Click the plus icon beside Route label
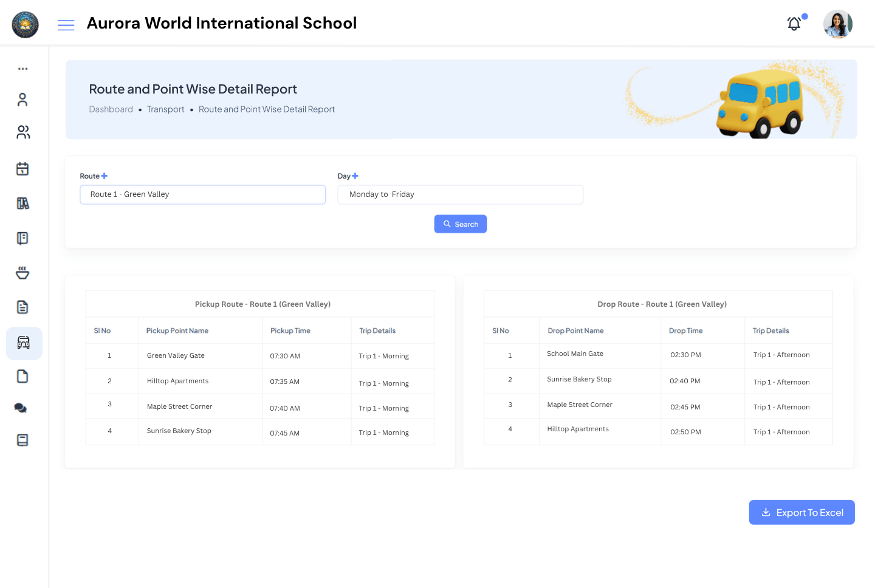This screenshot has height=588, width=875. coord(105,176)
